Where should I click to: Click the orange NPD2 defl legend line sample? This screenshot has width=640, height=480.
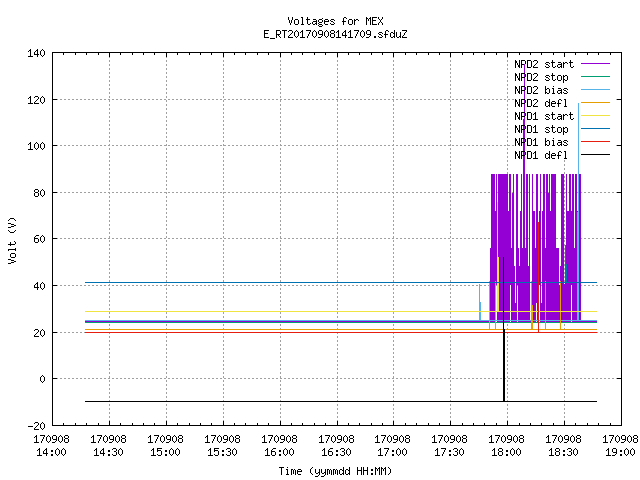[x=595, y=103]
